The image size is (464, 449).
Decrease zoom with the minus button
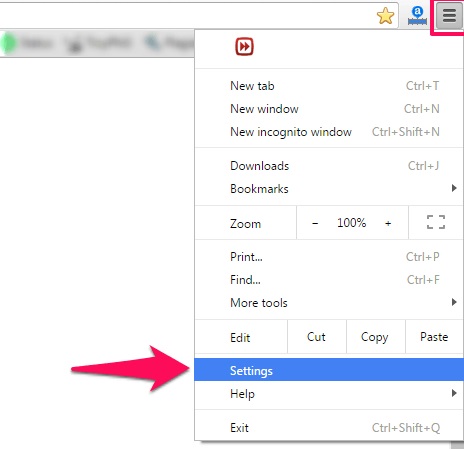315,223
